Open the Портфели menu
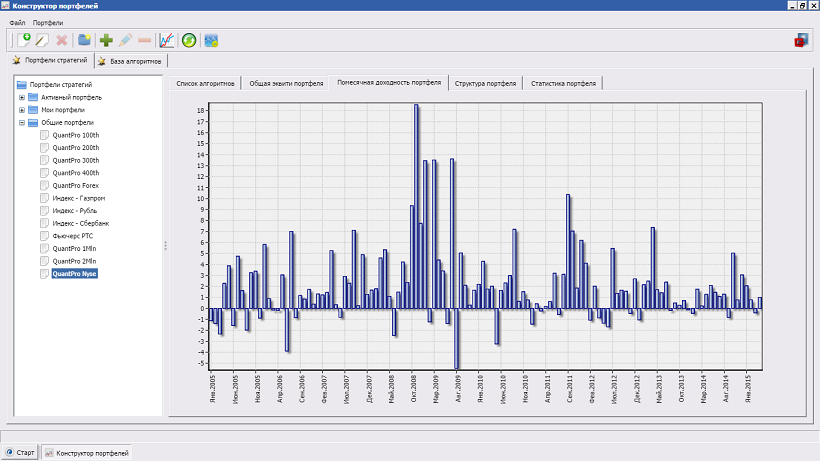The height and width of the screenshot is (461, 820). 47,22
